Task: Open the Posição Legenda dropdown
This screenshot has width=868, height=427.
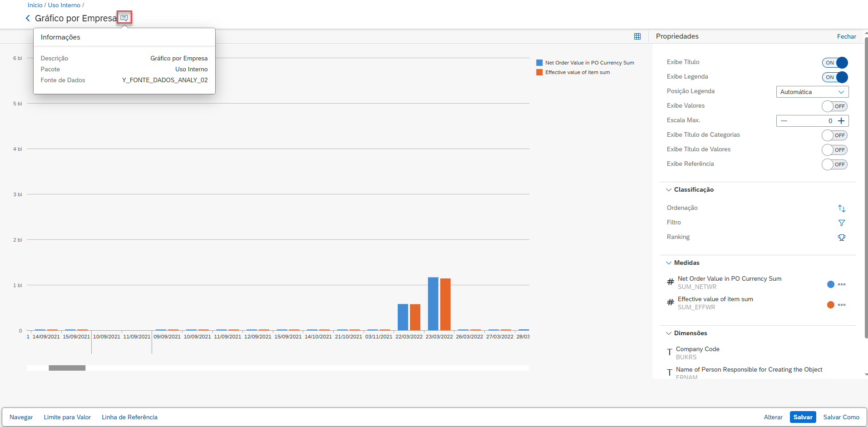Action: pos(812,92)
